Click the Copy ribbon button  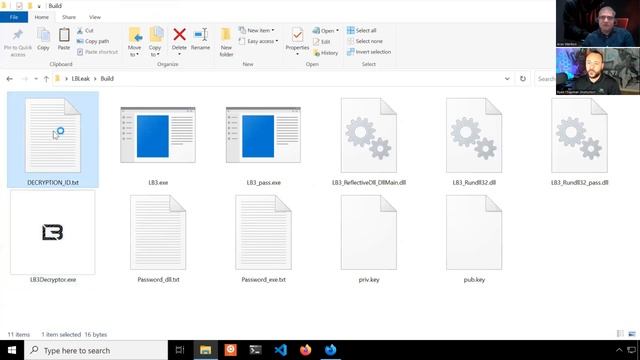point(43,40)
